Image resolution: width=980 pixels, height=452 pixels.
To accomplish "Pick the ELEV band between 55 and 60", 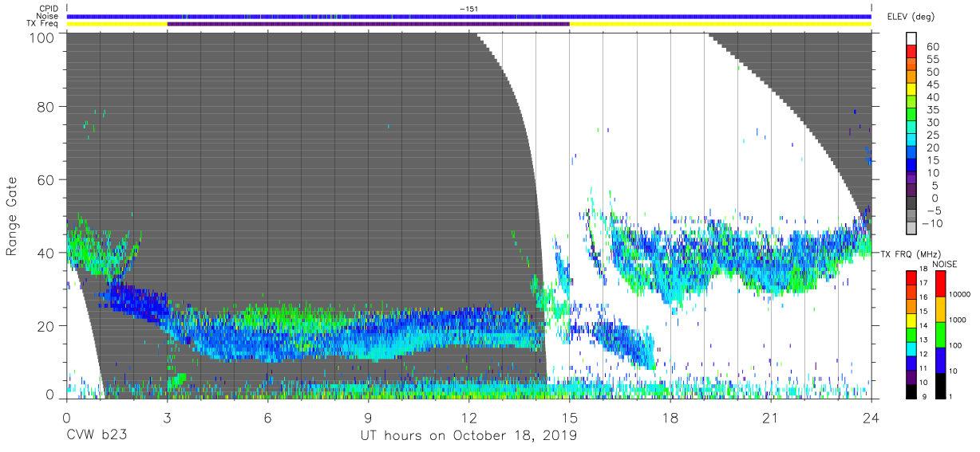I will (912, 53).
